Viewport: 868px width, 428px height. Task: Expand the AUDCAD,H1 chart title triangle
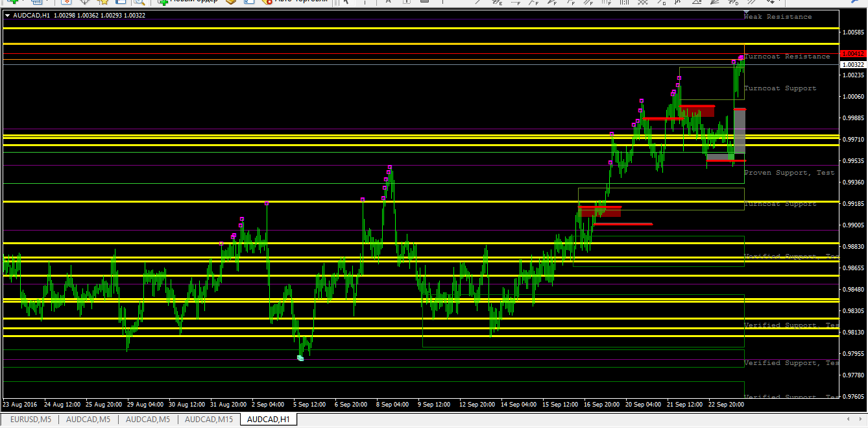tap(6, 15)
